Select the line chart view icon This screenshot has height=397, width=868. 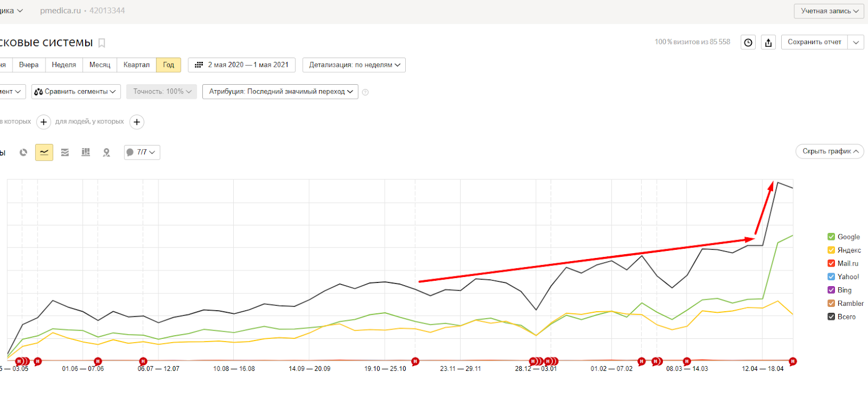click(44, 153)
